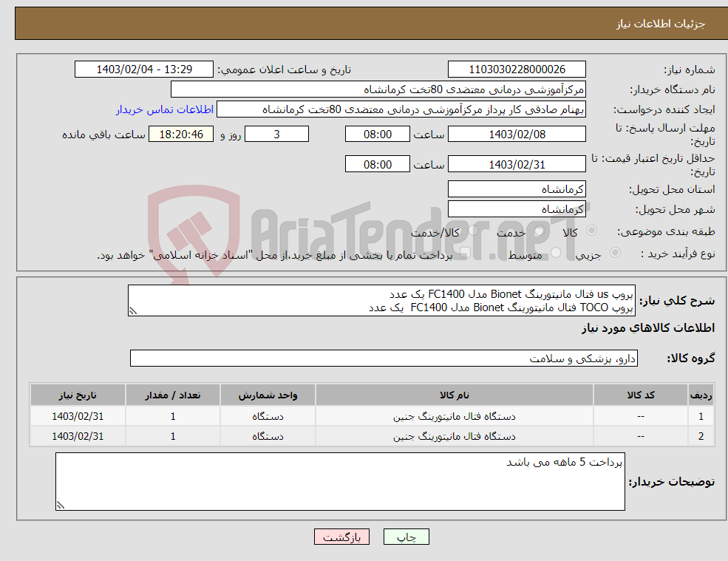Click the unit دستگاه in row 2
The width and height of the screenshot is (728, 561).
[268, 436]
